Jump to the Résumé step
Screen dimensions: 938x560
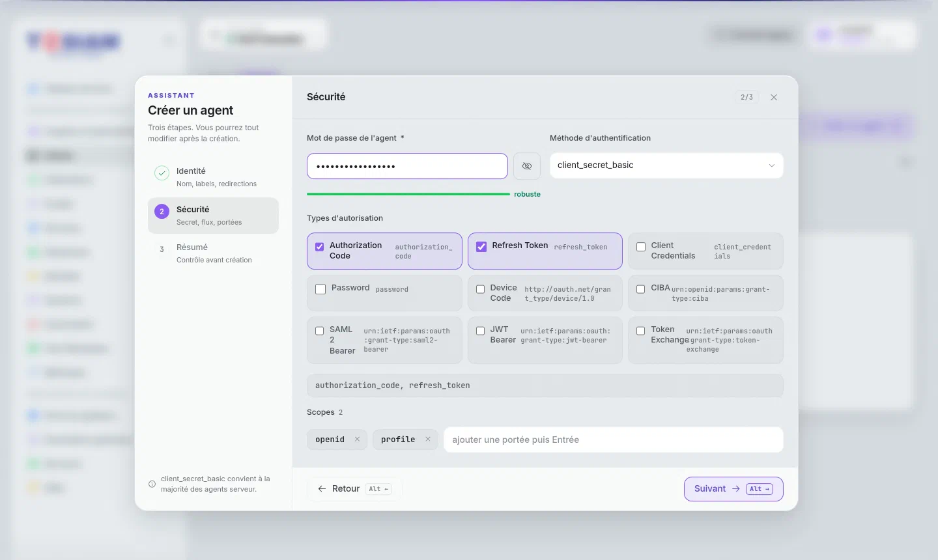[x=213, y=253]
